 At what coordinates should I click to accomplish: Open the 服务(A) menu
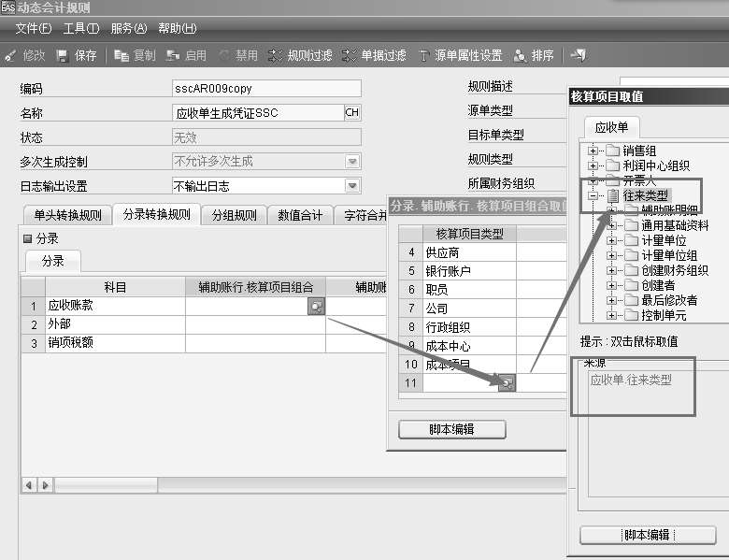129,29
